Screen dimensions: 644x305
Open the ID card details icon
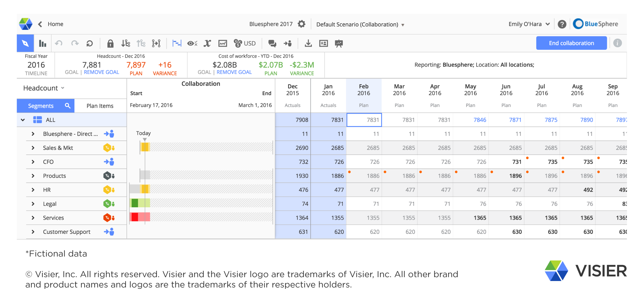(324, 43)
